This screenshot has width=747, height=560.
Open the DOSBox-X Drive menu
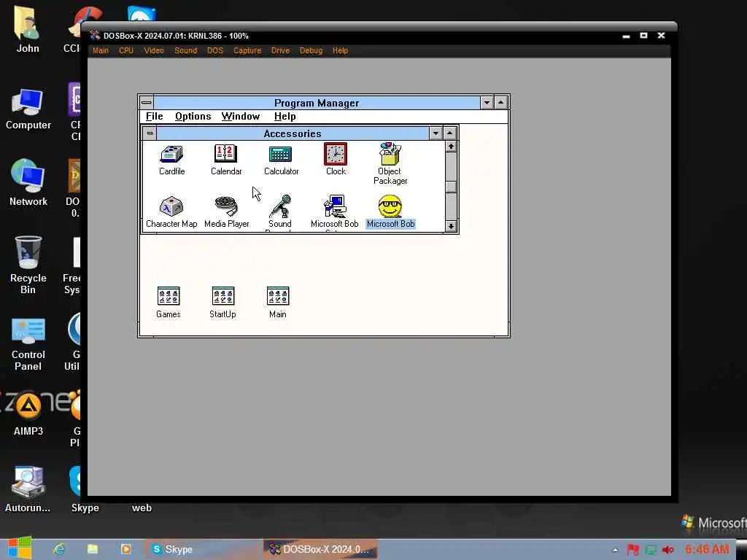[x=280, y=50]
